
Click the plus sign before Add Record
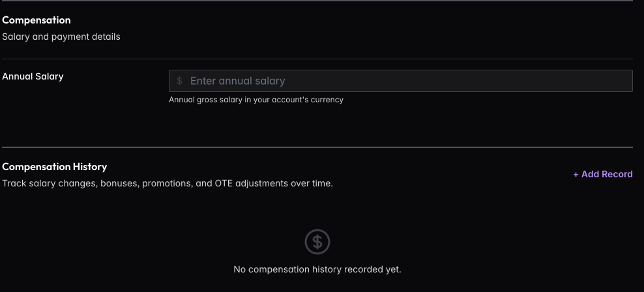(x=576, y=175)
